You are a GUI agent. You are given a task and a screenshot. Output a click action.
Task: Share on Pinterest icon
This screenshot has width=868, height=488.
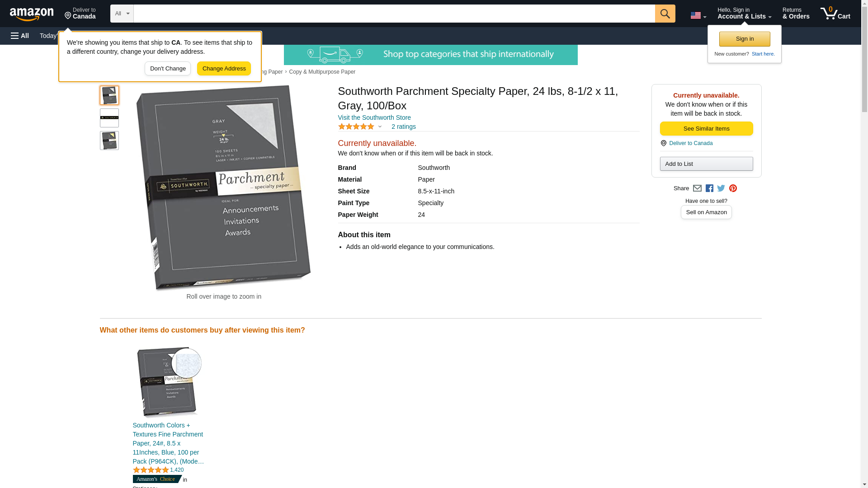tap(733, 188)
